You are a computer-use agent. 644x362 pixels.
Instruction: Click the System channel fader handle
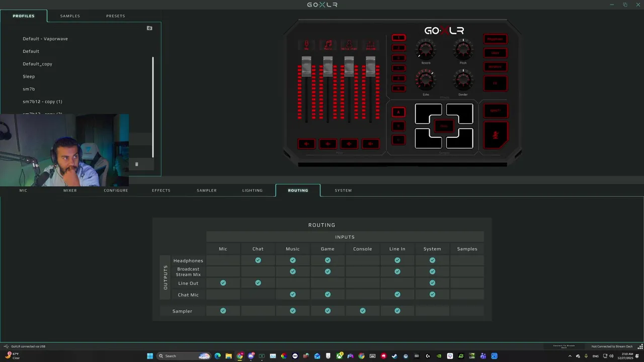point(371,66)
